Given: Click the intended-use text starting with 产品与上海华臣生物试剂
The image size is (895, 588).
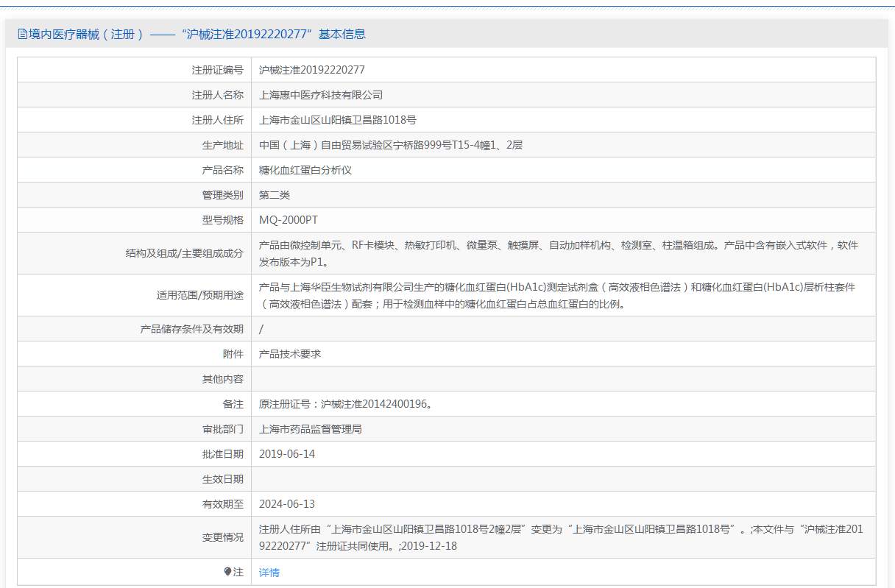Looking at the screenshot, I should click(557, 295).
